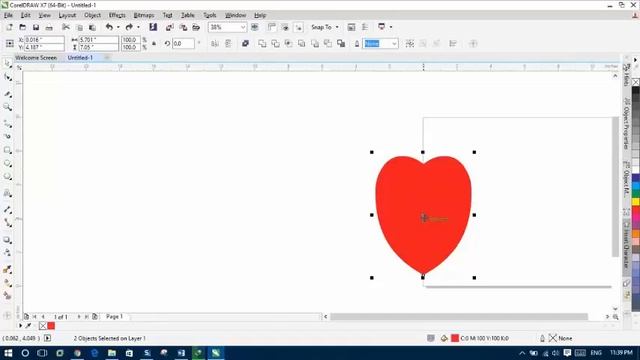Image resolution: width=640 pixels, height=360 pixels.
Task: Go to the next page arrow
Action: pyautogui.click(x=79, y=317)
